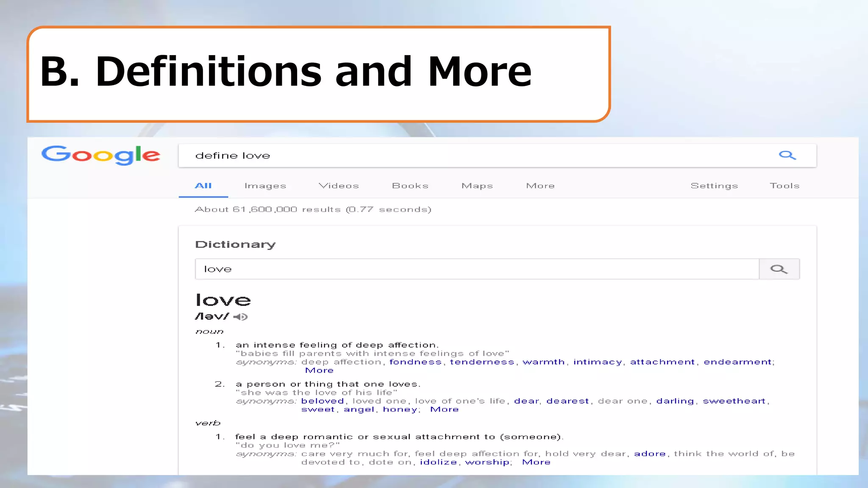Play the love pronunciation audio
868x488 pixels.
[x=240, y=317]
